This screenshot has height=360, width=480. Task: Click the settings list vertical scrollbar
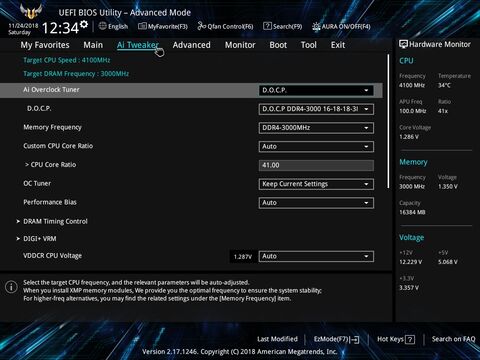pyautogui.click(x=388, y=121)
